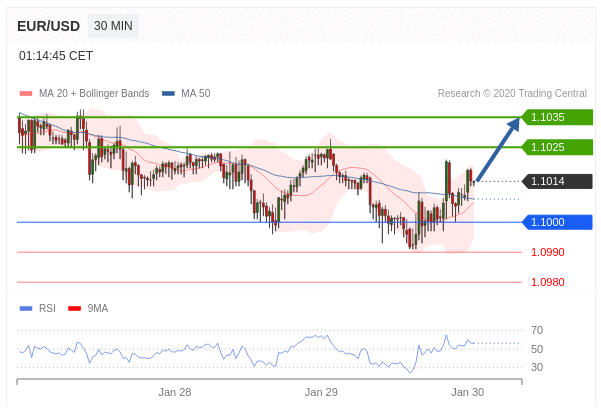This screenshot has width=601, height=416.
Task: Click the RSI 70 level label
Action: 537,330
